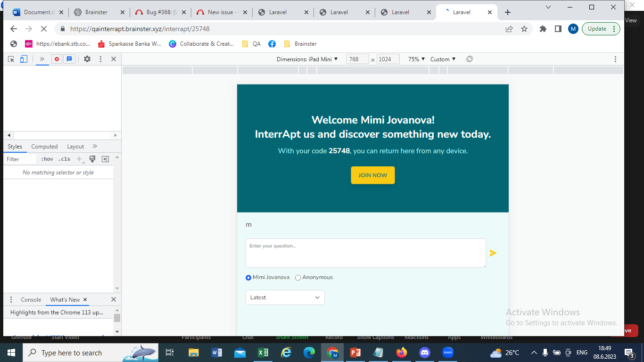
Task: Toggle the device toolbar icon
Action: coord(24,59)
